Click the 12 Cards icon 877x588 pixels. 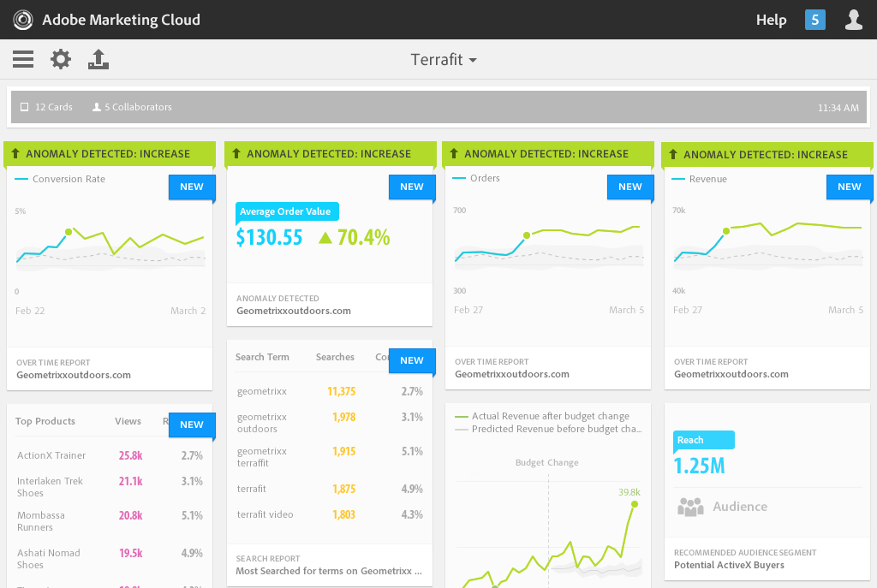pyautogui.click(x=25, y=108)
